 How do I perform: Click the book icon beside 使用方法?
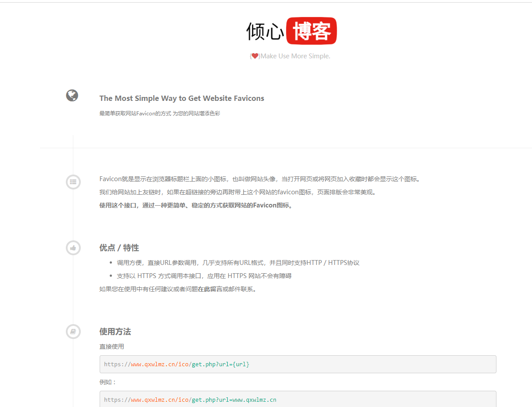pos(73,332)
